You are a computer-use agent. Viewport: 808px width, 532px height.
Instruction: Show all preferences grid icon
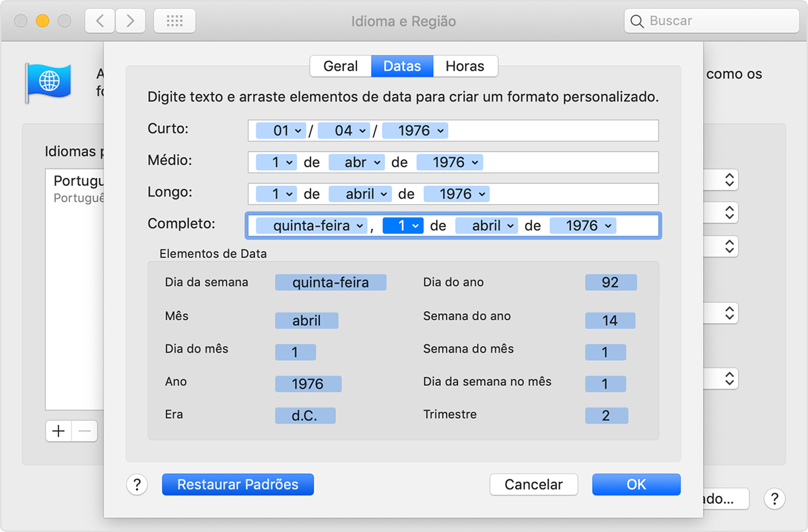[x=174, y=21]
